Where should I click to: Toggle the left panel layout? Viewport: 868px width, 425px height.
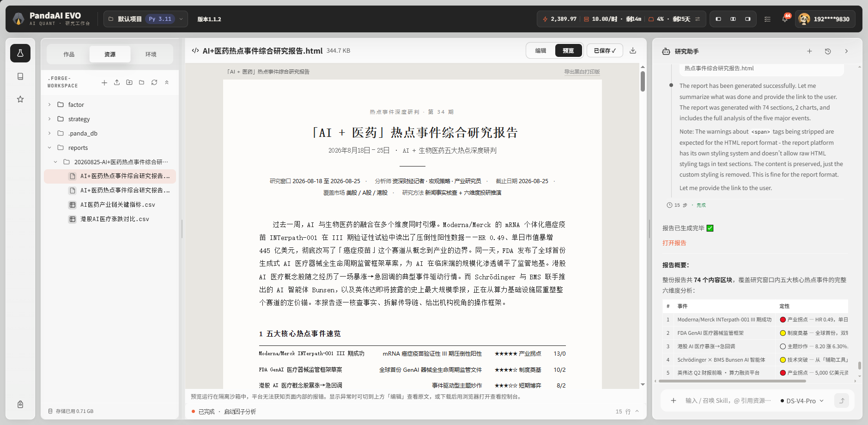coord(718,19)
